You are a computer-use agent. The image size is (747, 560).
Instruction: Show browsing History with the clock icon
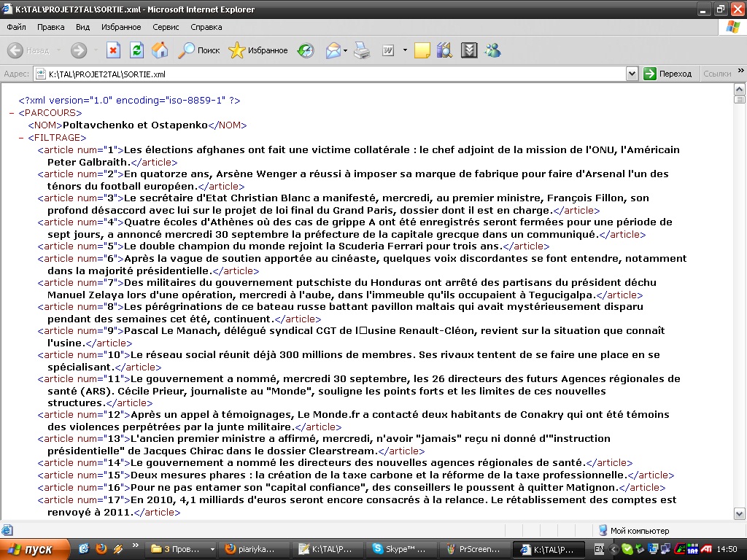306,50
